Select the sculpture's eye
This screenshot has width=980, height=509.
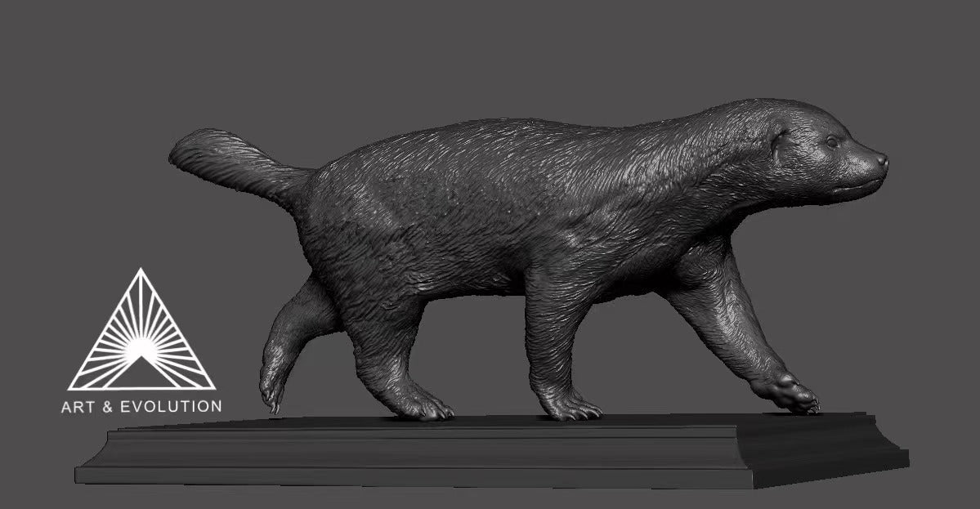(831, 142)
